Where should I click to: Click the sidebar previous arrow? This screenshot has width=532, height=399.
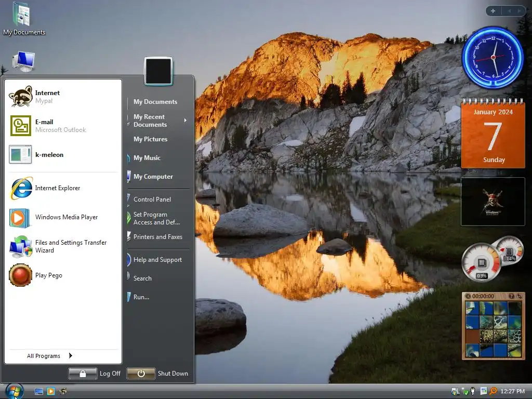pos(509,11)
